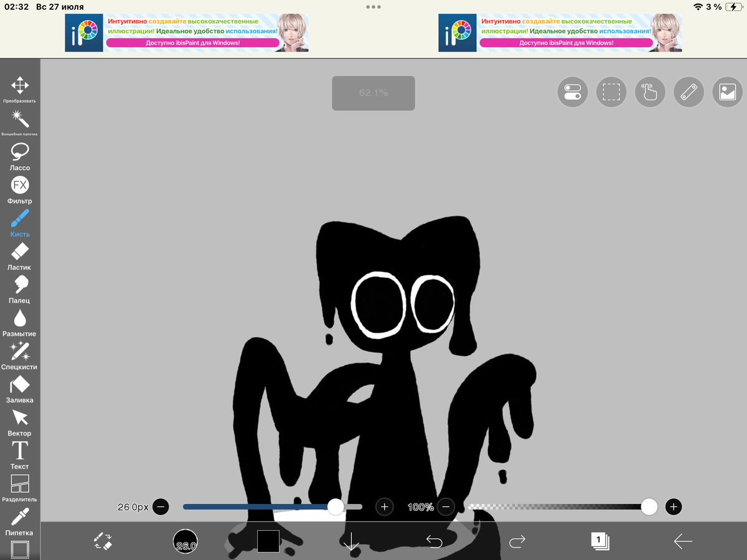
Task: Select the Magic Wand tool (Волшебная палочка)
Action: (x=20, y=123)
